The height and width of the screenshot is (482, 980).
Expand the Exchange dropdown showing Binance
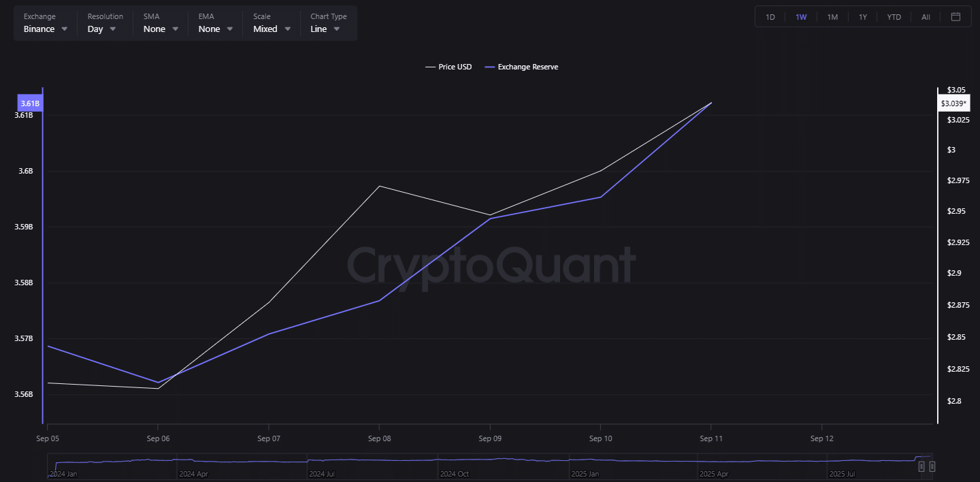pos(46,29)
